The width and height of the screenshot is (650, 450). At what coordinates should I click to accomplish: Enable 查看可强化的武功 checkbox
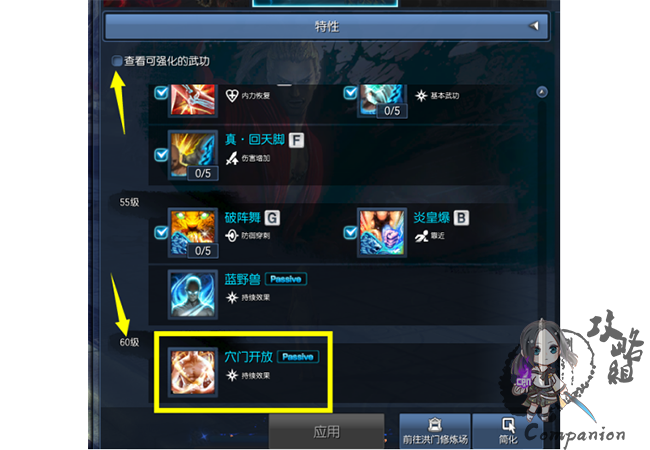coord(116,61)
